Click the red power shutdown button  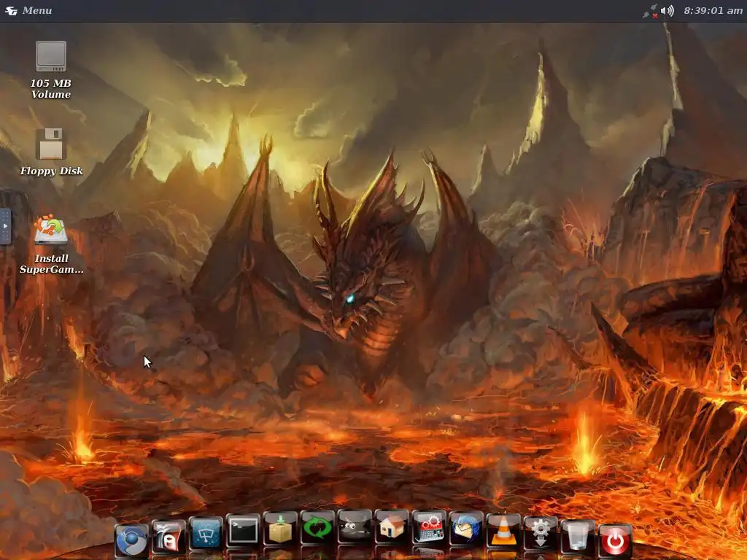[614, 540]
